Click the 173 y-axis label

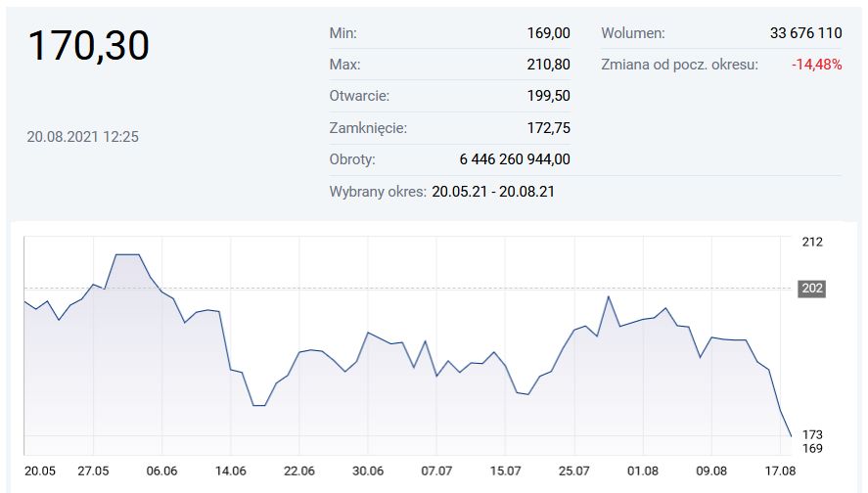pyautogui.click(x=812, y=434)
